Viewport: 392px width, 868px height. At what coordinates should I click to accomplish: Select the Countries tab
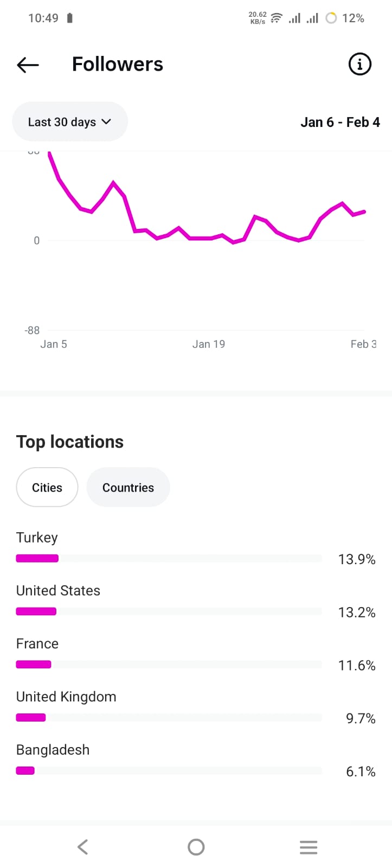pos(128,487)
